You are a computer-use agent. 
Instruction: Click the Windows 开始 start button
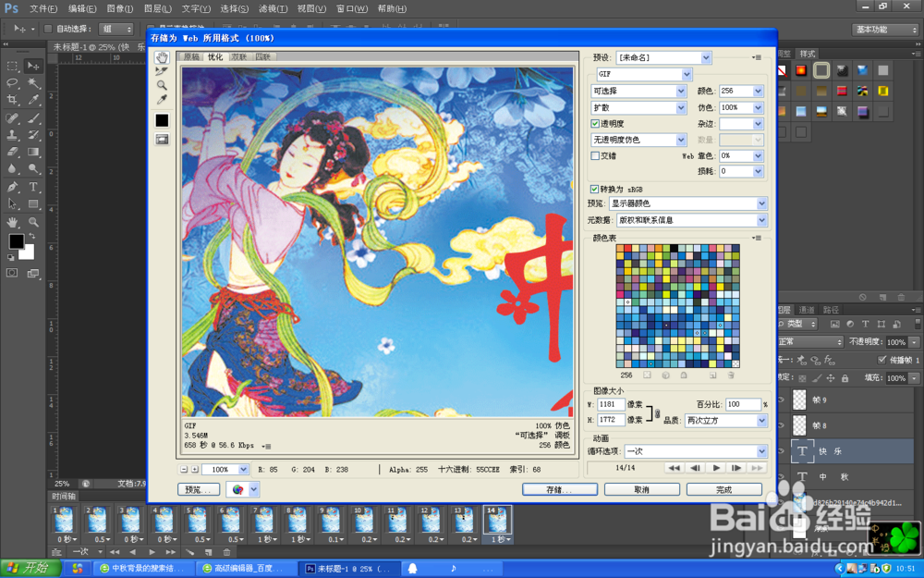pos(30,568)
